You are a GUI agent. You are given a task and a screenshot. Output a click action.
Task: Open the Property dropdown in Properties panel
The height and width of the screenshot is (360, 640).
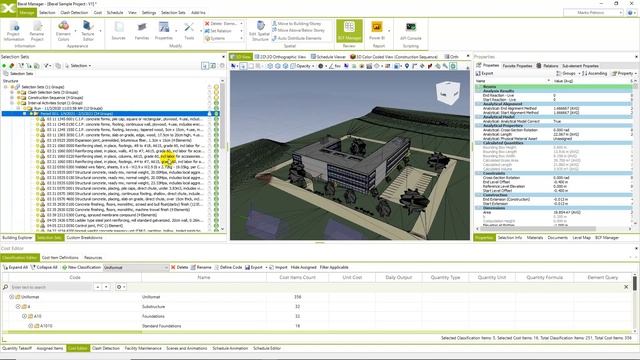[624, 73]
